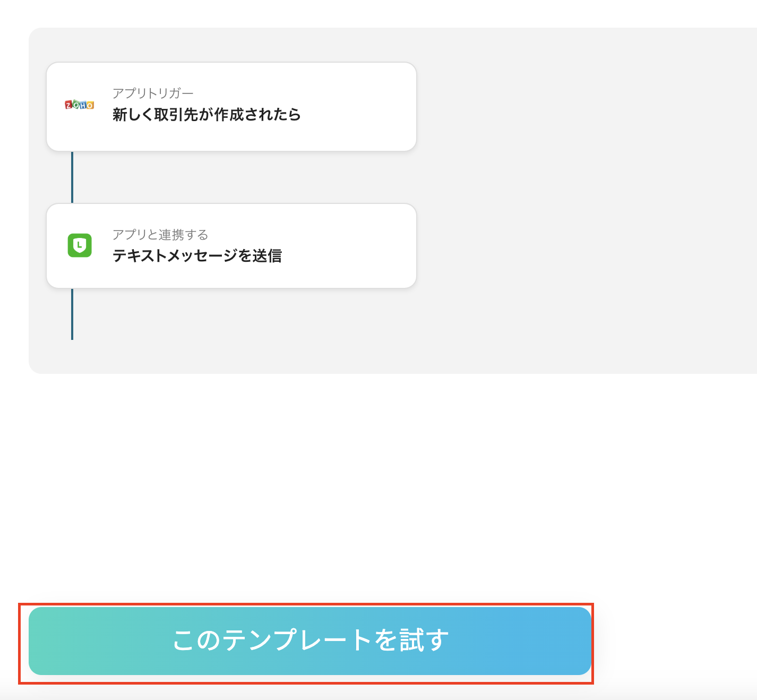
Task: Click the Zoho logo icon
Action: point(80,105)
